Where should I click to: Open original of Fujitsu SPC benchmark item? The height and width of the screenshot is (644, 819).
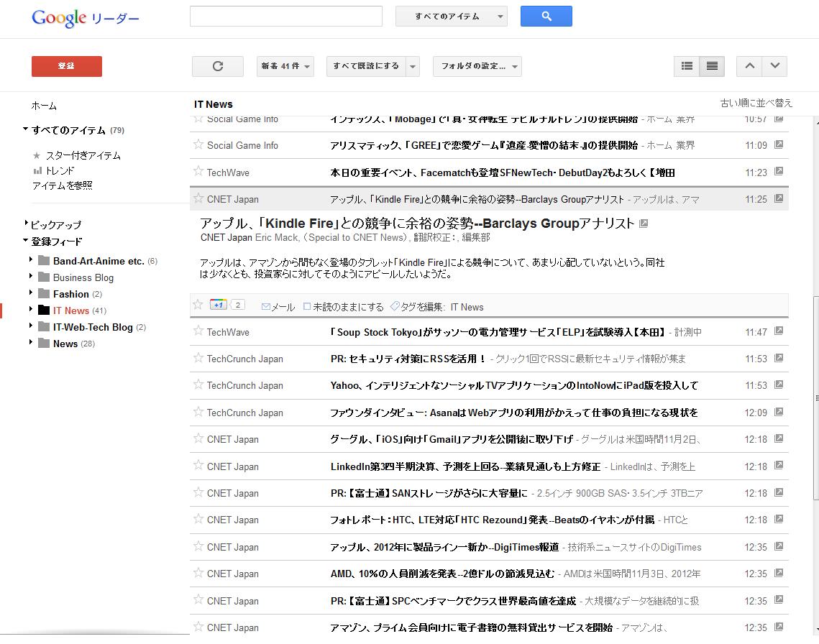tap(779, 600)
